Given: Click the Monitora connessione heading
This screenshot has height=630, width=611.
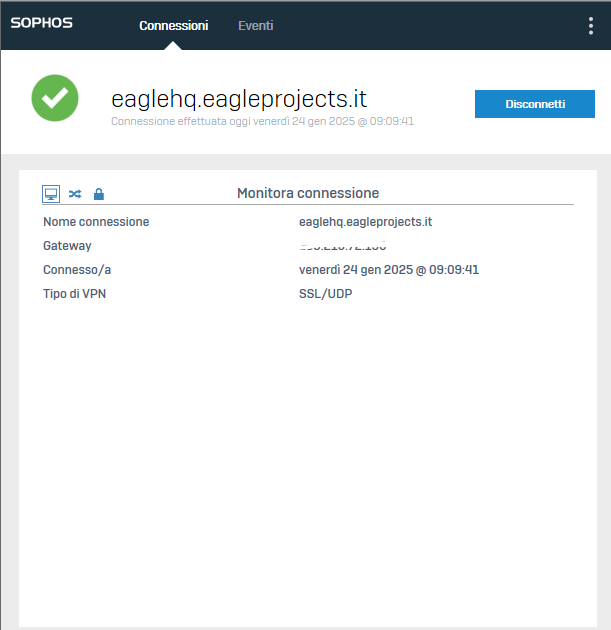Looking at the screenshot, I should click(x=307, y=193).
